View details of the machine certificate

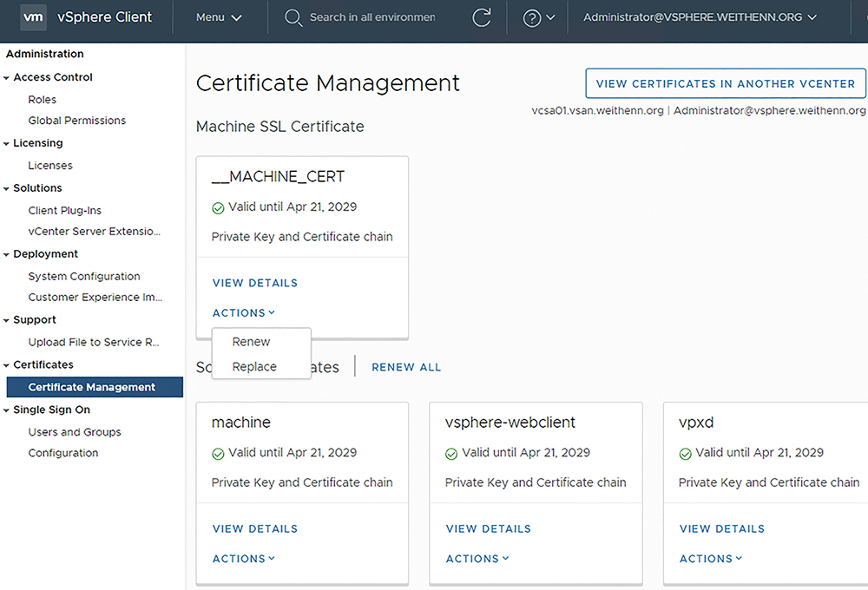click(x=255, y=528)
